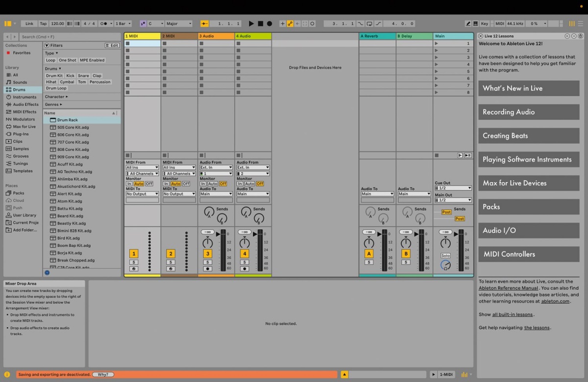
Task: Toggle the Follow playback icon
Action: point(205,24)
